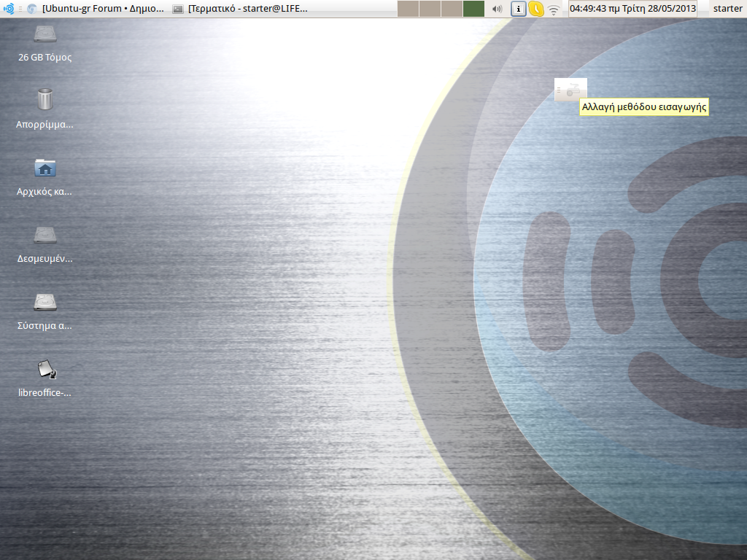747x560 pixels.
Task: Switch to the second workspace
Action: click(430, 9)
